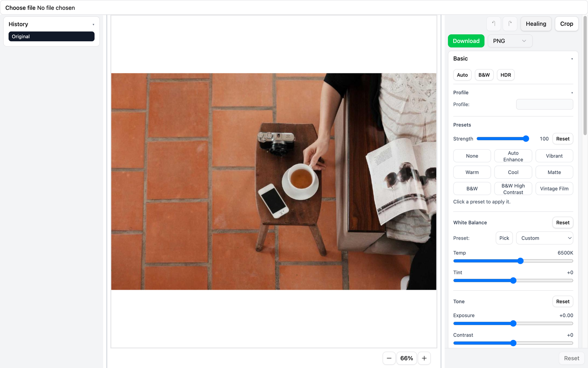Select the Original history state
The image size is (588, 368).
pyautogui.click(x=51, y=36)
